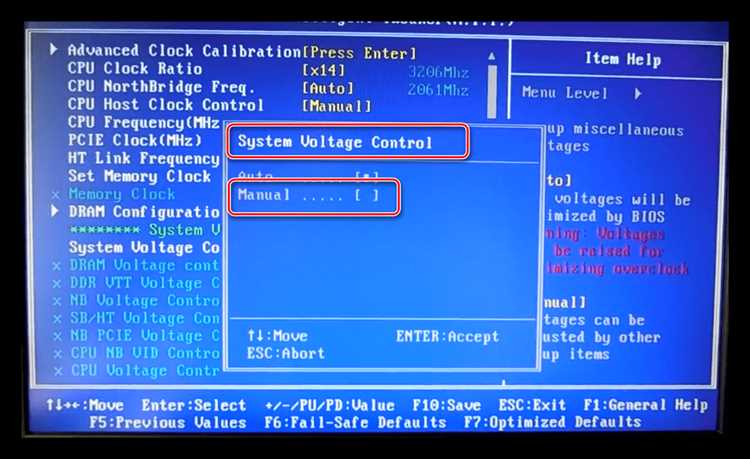This screenshot has width=750, height=459.
Task: Select the DRAM Configuration entry
Action: [x=144, y=212]
